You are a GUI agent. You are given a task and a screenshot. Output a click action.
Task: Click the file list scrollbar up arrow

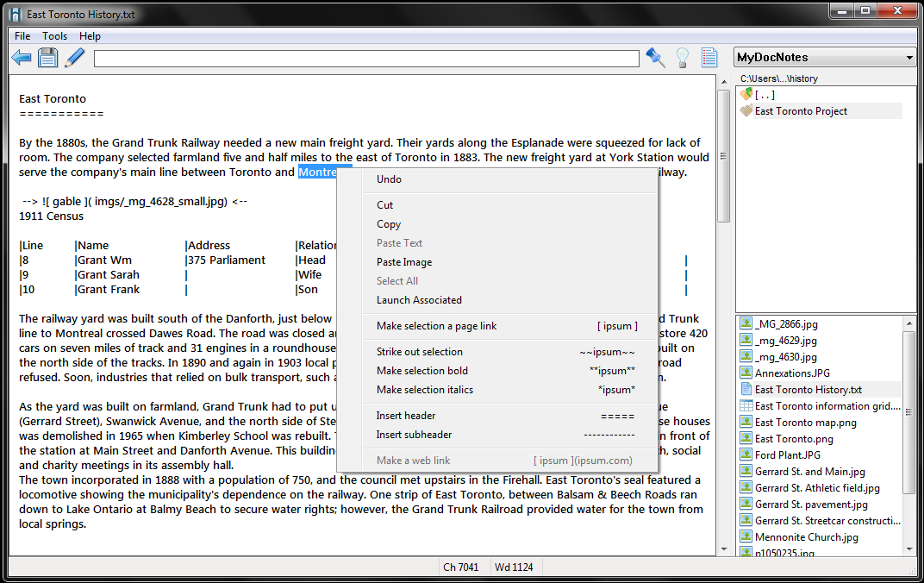(908, 323)
